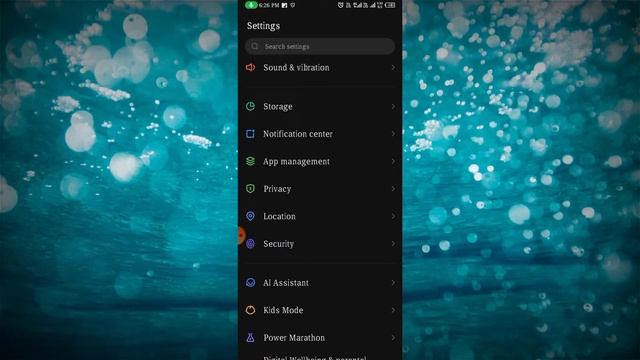Tap the 6:26 PM clock text

pos(269,5)
